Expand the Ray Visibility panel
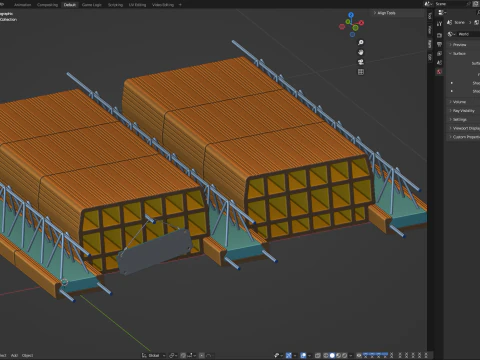 click(x=463, y=111)
